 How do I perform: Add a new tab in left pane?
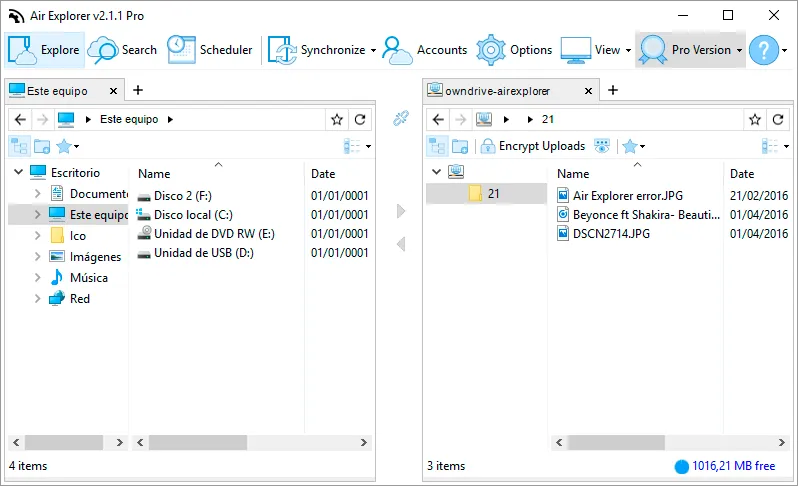click(138, 90)
